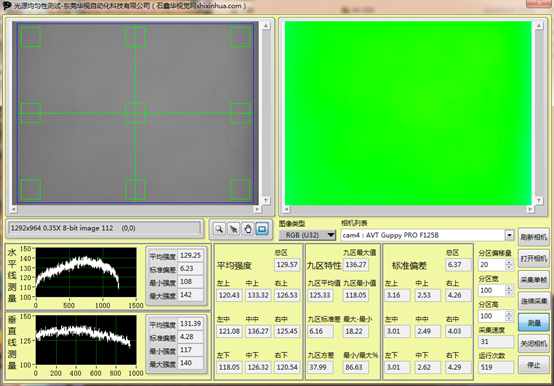The image size is (554, 386).
Task: Click the 中中 standard deviation value 2.49
Action: tap(428, 331)
